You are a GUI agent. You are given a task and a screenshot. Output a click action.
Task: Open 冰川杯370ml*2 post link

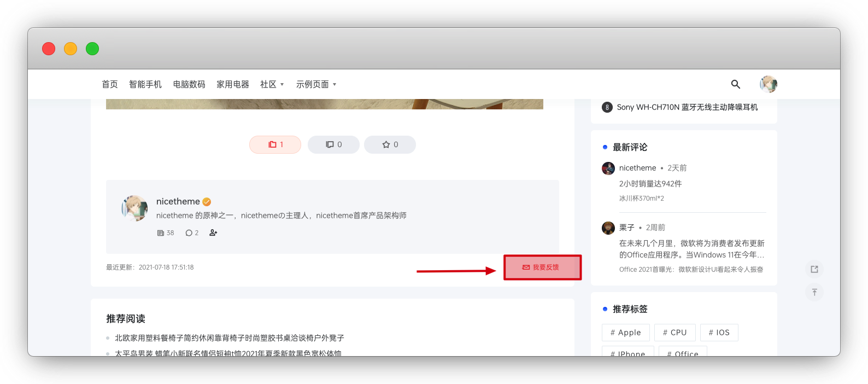point(642,199)
